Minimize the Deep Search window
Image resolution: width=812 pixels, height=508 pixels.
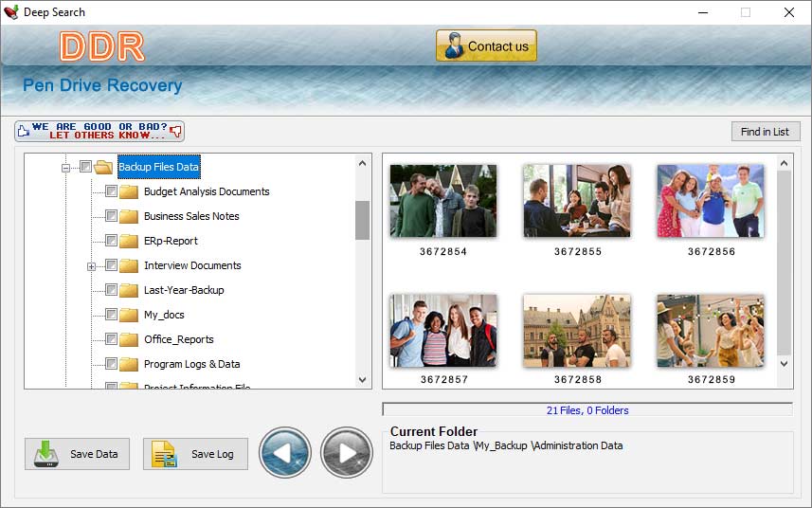703,12
